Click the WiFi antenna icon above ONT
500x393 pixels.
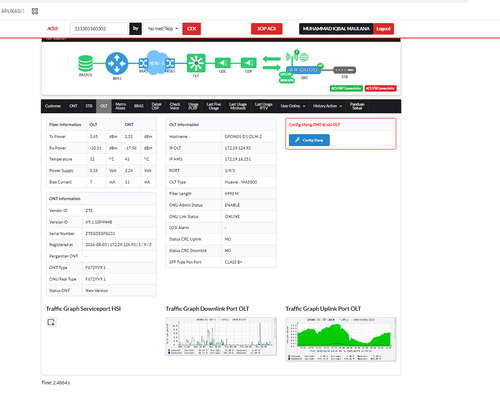[293, 57]
